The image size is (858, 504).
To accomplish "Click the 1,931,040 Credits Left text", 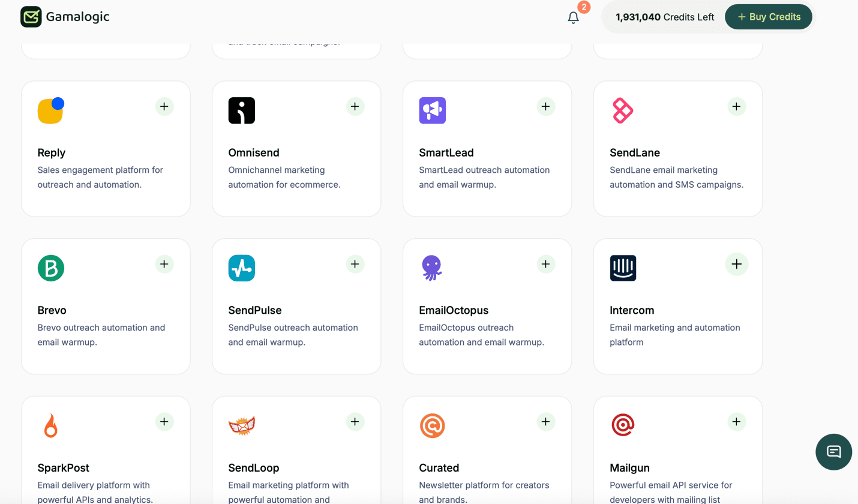I will tap(665, 17).
